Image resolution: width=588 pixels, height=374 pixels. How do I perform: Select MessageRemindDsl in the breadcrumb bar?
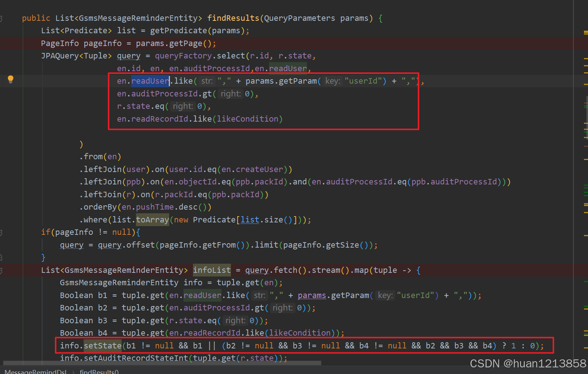[x=35, y=371]
